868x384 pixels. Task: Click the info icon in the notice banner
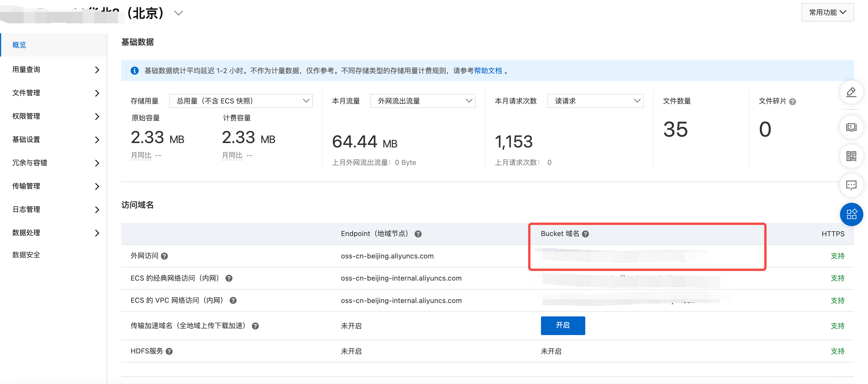click(134, 71)
